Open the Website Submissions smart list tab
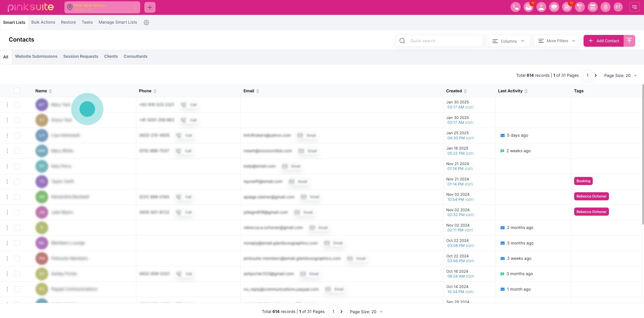The width and height of the screenshot is (644, 318). pyautogui.click(x=36, y=56)
